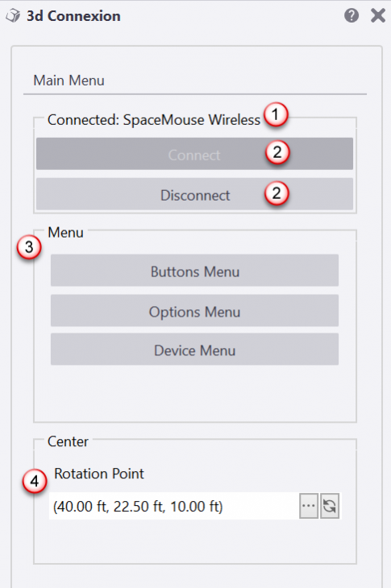This screenshot has height=588, width=391.
Task: Open rotation point picker via ellipsis button
Action: coord(309,506)
